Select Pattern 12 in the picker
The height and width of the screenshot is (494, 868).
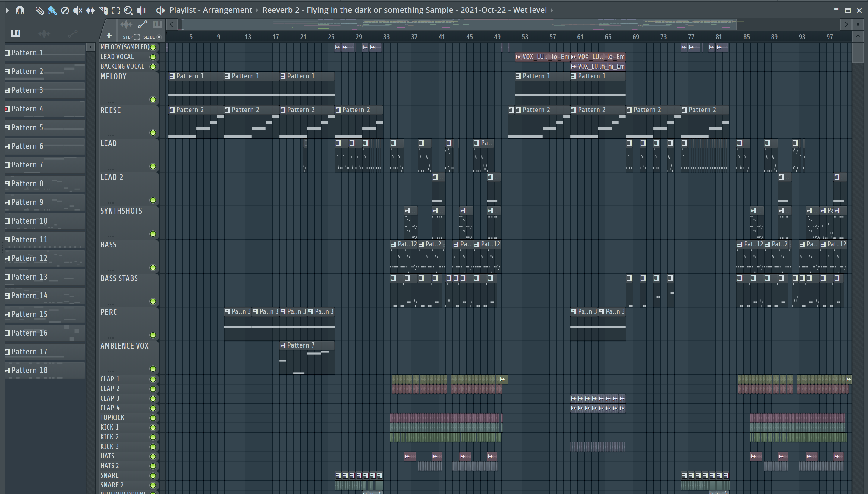[45, 258]
